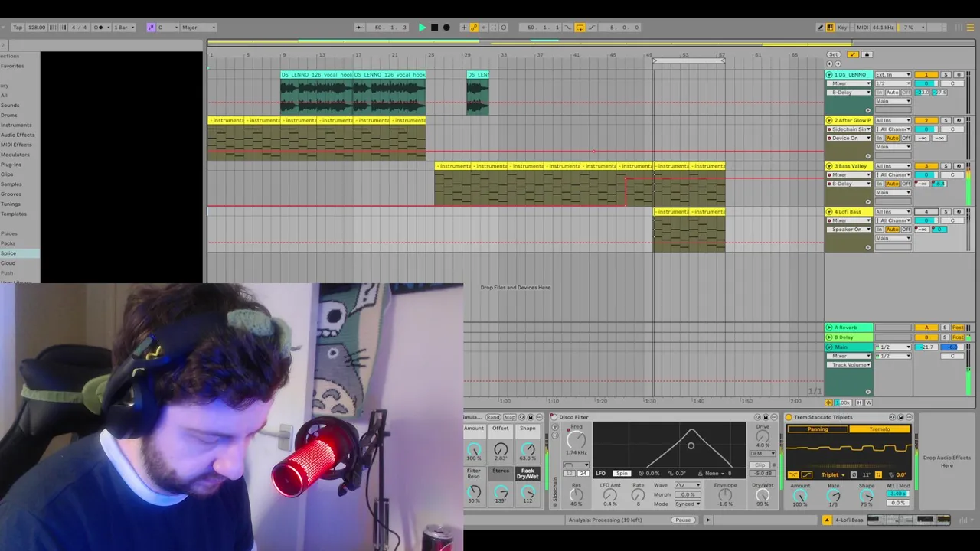
Task: Open Instruments in the browser sidebar
Action: [x=16, y=125]
